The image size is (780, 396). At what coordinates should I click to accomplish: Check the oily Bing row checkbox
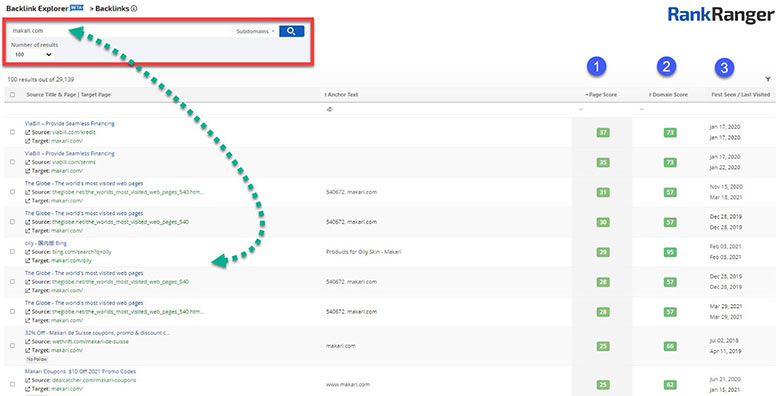12,251
